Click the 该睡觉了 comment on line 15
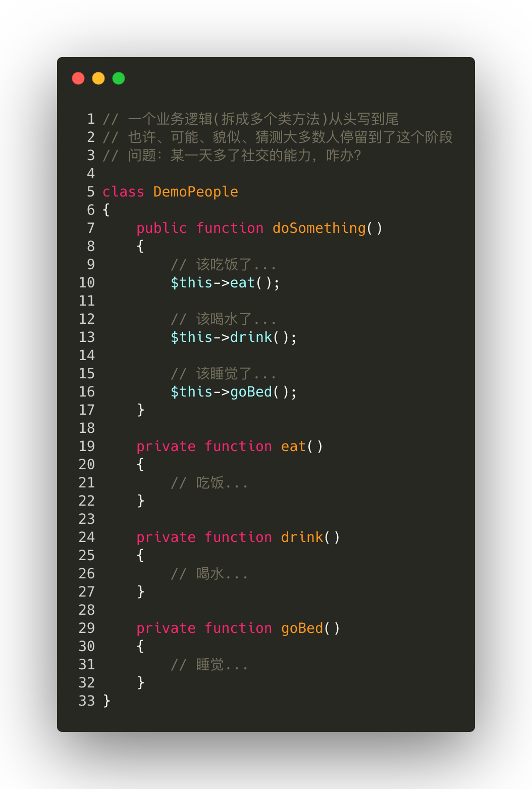The image size is (532, 789). 224,374
